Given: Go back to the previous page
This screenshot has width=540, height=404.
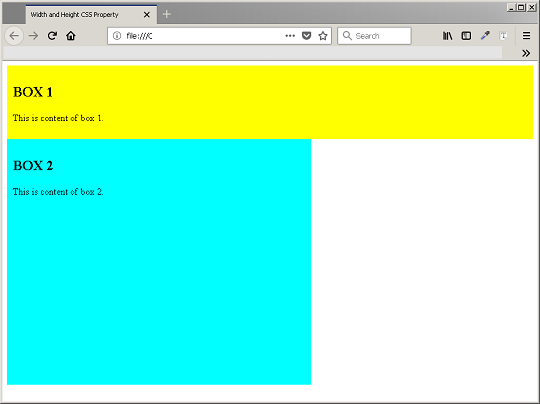Looking at the screenshot, I should click(14, 35).
